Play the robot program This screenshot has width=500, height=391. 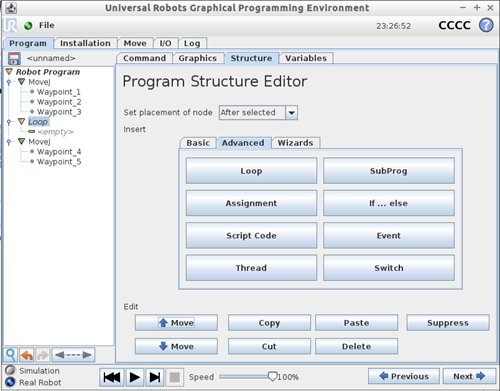[135, 377]
